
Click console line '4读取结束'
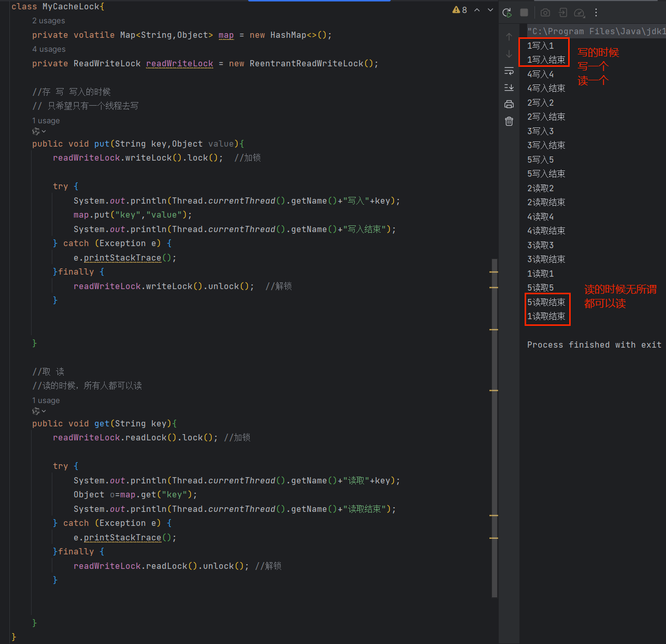point(546,231)
